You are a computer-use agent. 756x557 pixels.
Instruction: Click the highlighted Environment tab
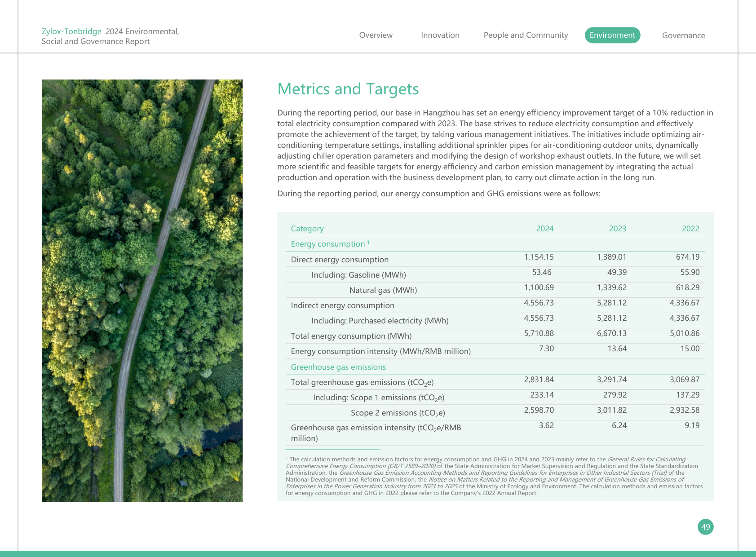tap(612, 35)
